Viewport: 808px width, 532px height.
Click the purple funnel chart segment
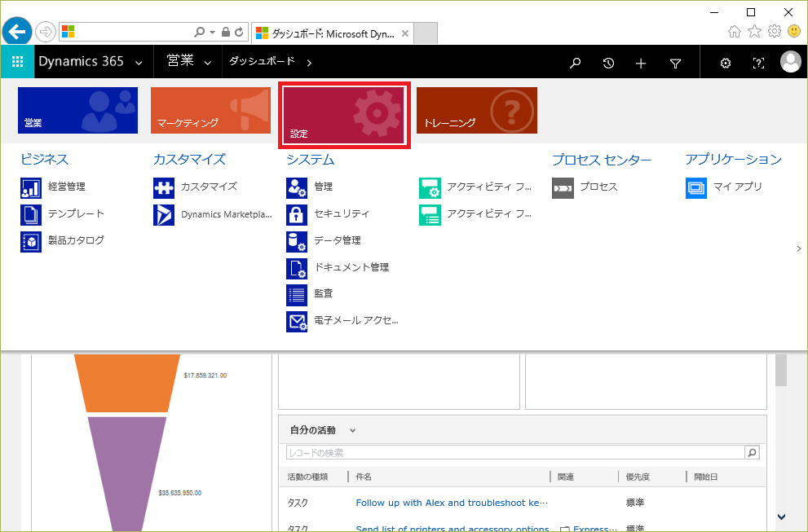126,474
